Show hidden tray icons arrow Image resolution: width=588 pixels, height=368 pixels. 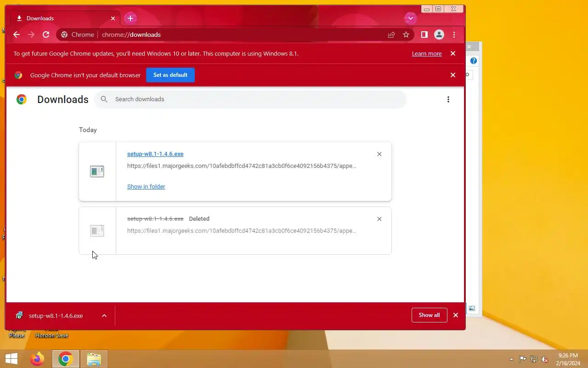(x=511, y=359)
